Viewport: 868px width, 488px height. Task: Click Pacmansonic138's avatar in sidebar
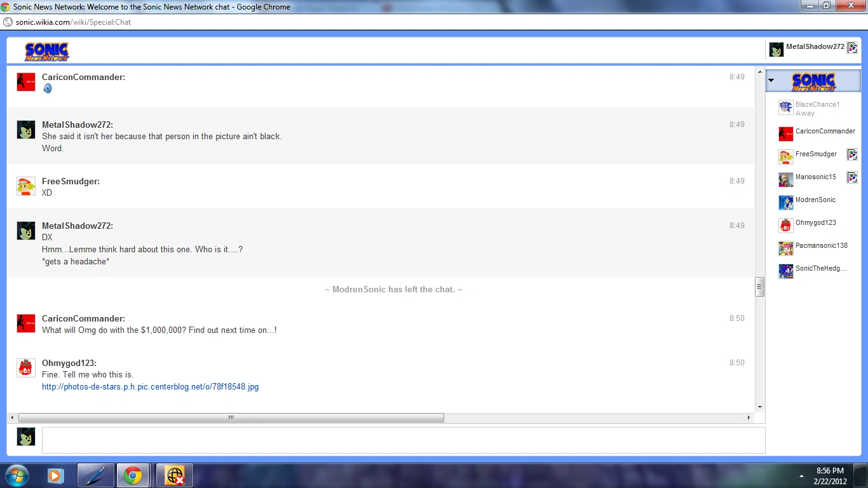coord(785,248)
